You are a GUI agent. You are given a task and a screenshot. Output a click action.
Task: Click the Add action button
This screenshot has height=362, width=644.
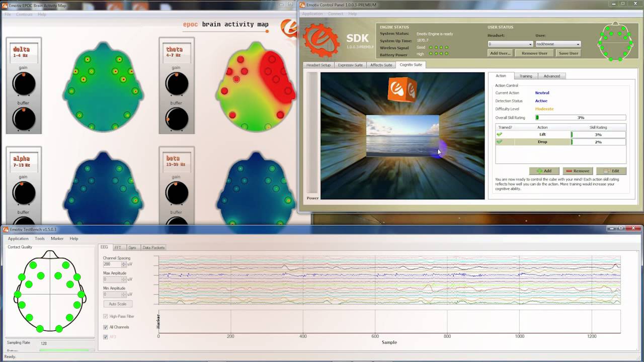(x=544, y=171)
